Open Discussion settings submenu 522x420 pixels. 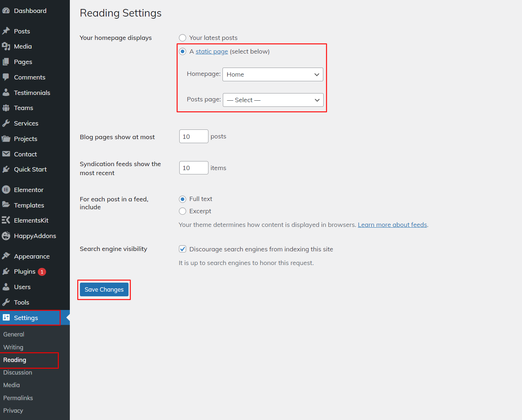pyautogui.click(x=18, y=373)
